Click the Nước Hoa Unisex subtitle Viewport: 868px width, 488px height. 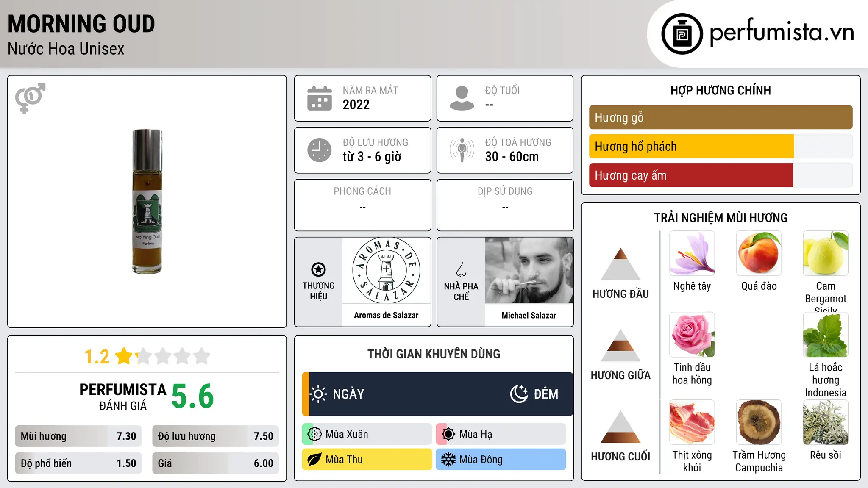point(66,49)
